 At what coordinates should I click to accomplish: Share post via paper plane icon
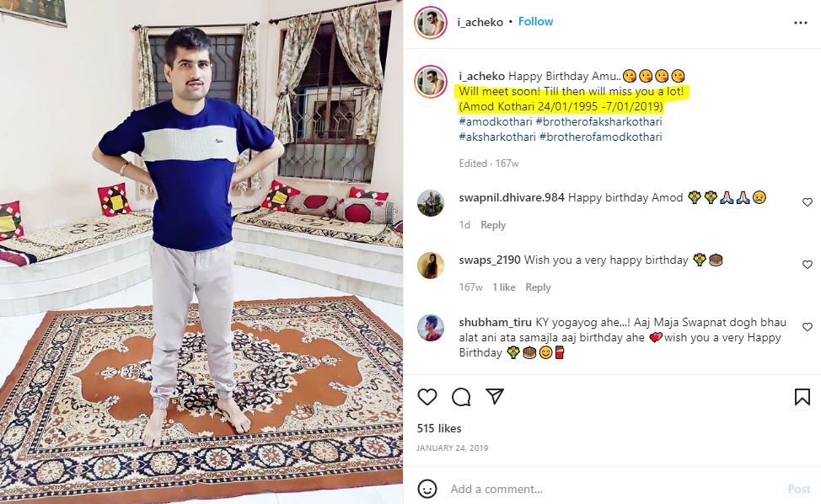tap(494, 397)
